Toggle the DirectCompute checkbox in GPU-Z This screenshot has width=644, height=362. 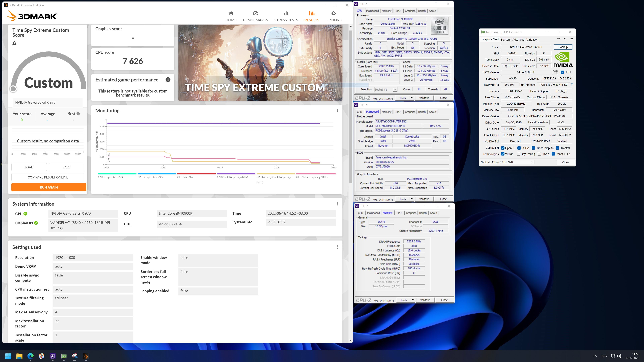(533, 148)
